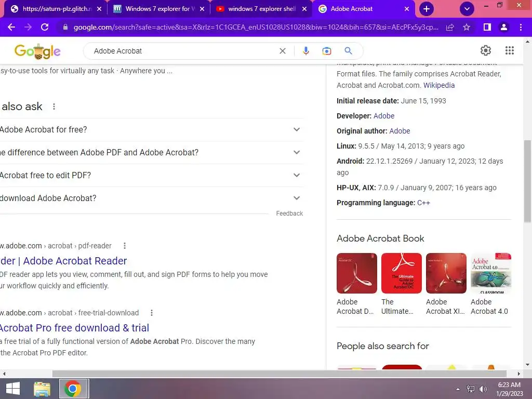The image size is (532, 399).
Task: Open Acrobat Pro free download & trial result
Action: click(74, 328)
